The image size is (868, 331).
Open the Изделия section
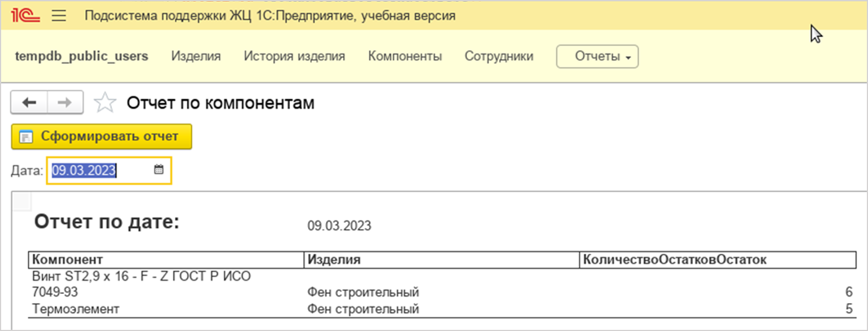coord(196,56)
